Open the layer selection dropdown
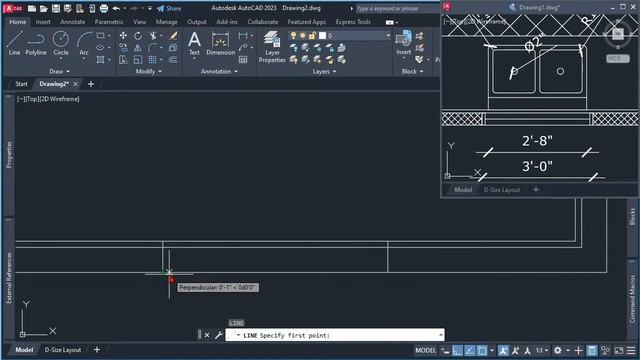Viewport: 640px width, 360px height. click(388, 36)
